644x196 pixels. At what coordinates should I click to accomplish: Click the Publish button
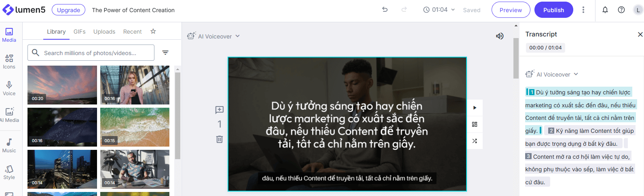pos(553,10)
